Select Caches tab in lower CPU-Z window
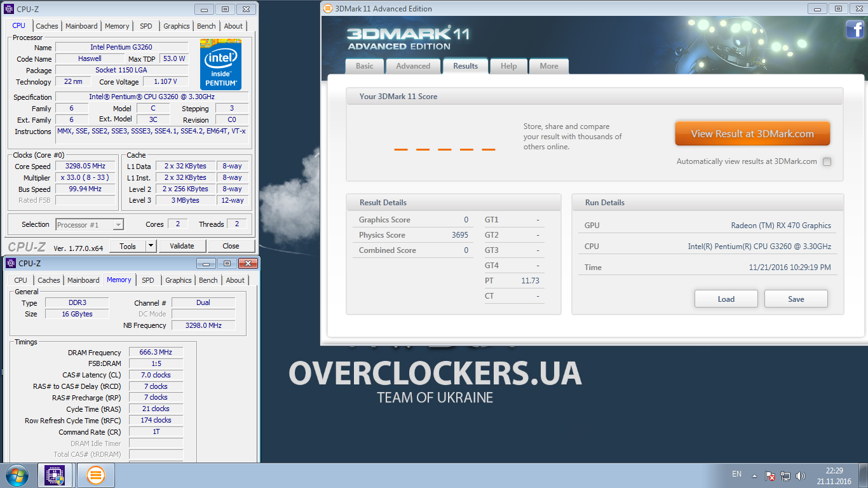Image resolution: width=868 pixels, height=488 pixels. (49, 280)
